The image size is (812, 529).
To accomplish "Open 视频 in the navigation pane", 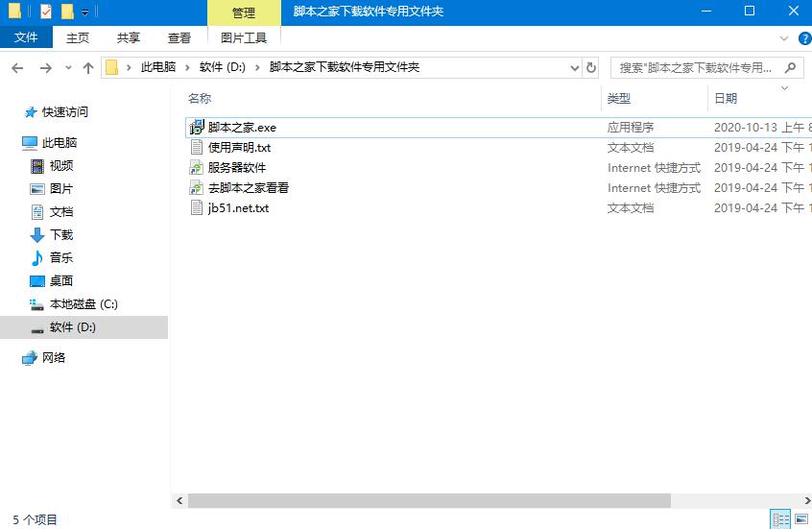I will 61,166.
